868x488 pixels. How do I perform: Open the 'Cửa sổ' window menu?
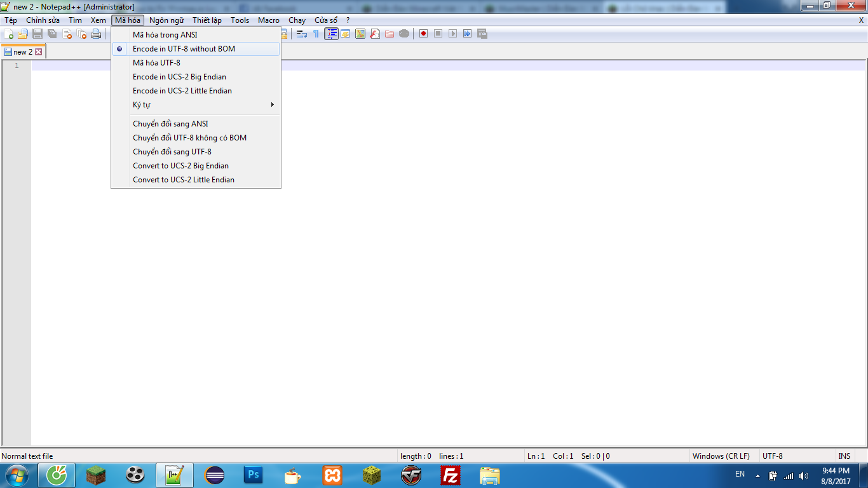pyautogui.click(x=326, y=20)
